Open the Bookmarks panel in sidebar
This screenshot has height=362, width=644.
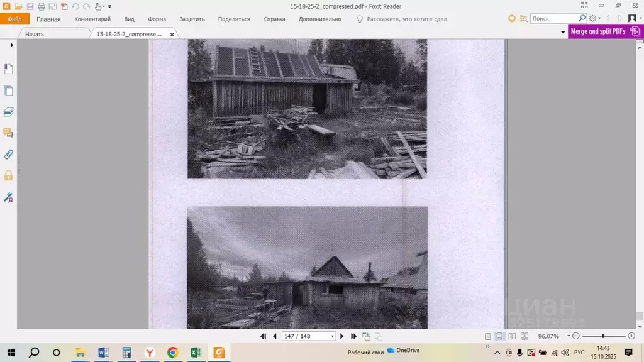9,69
